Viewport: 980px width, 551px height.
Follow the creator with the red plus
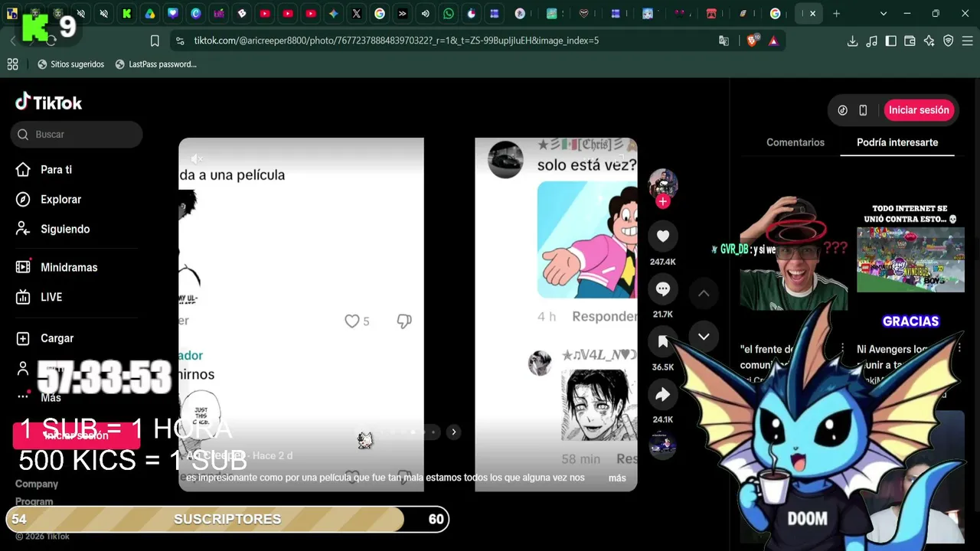(x=663, y=201)
